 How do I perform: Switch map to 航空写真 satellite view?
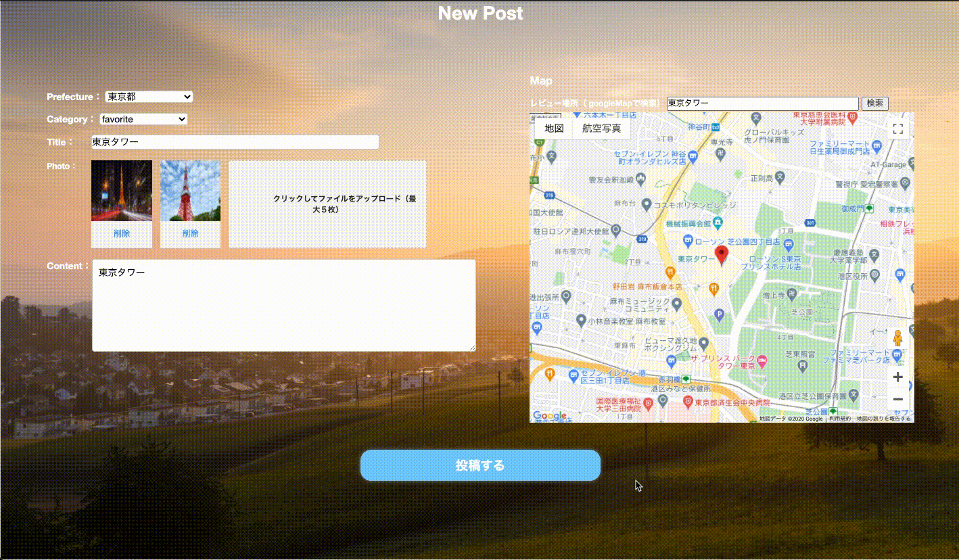pos(601,128)
